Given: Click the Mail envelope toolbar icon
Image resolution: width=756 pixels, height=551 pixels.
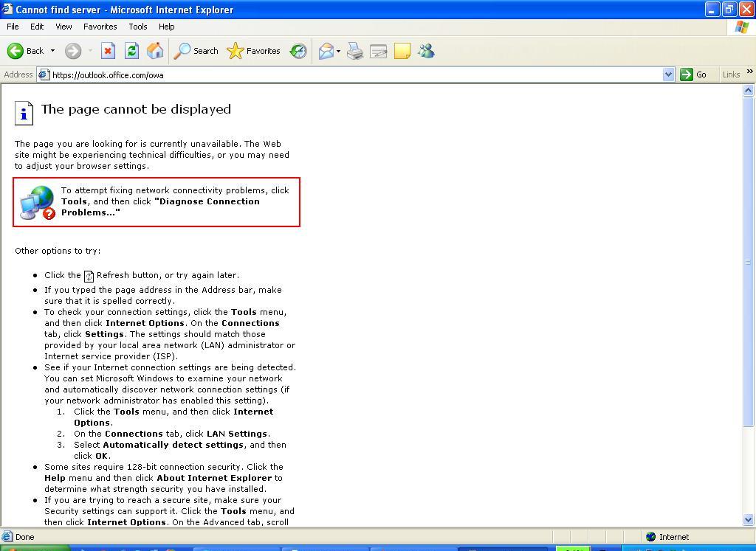Looking at the screenshot, I should 326,51.
